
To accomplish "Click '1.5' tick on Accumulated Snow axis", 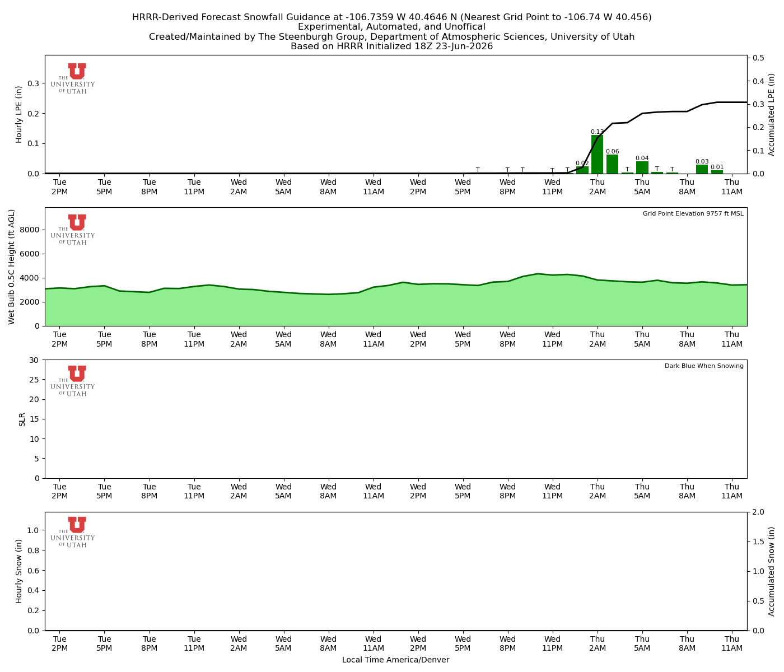I will (x=759, y=542).
